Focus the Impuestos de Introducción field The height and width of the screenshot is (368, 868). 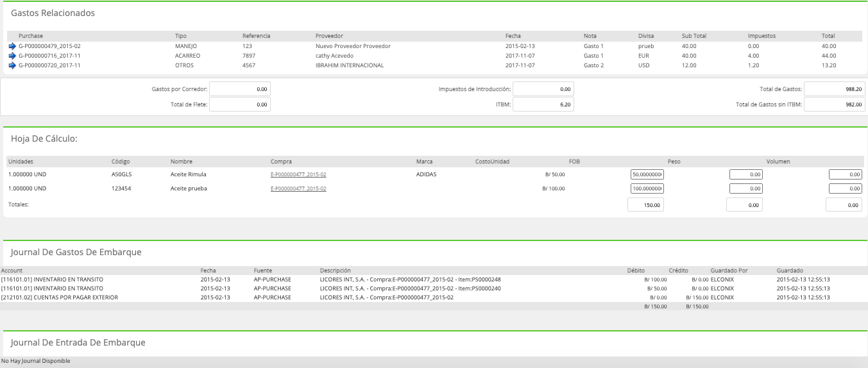pyautogui.click(x=543, y=89)
